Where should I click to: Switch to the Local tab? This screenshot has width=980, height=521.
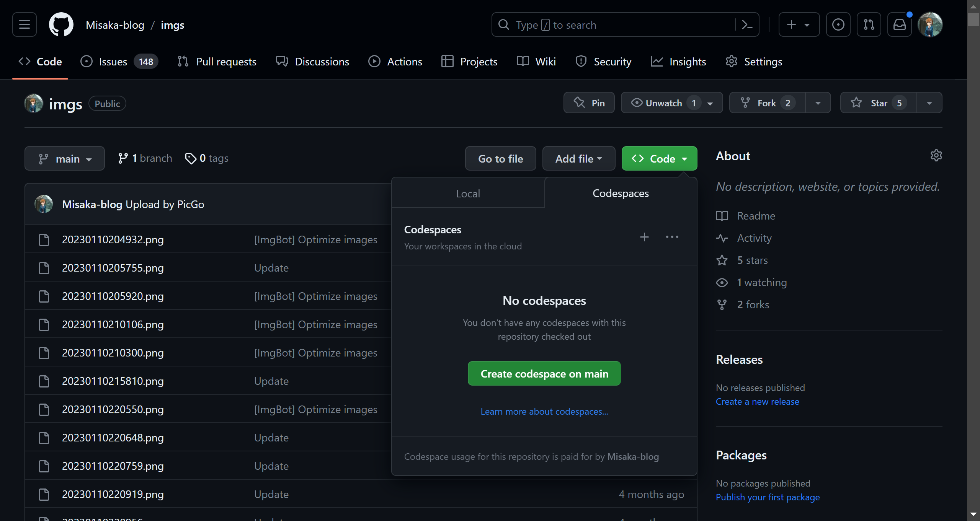pos(468,194)
